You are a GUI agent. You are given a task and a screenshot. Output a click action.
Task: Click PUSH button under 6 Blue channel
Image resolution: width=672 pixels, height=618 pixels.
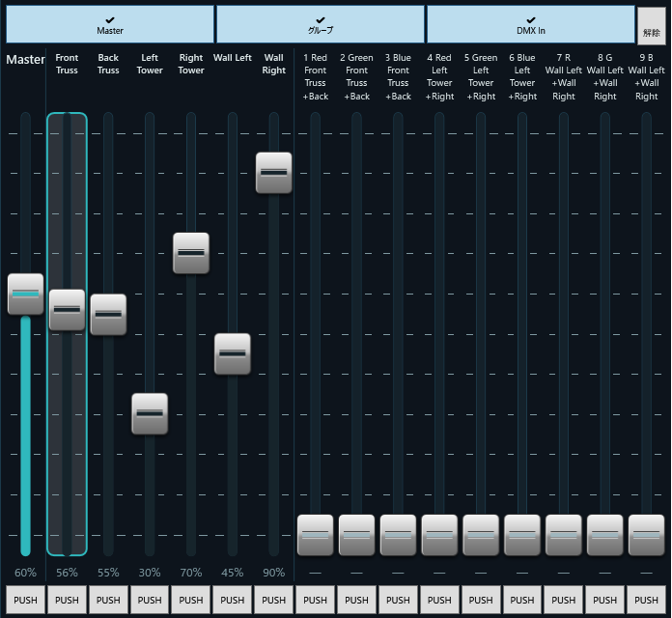pyautogui.click(x=522, y=600)
